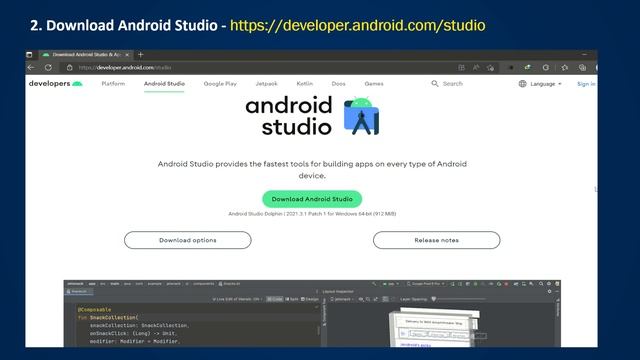
Task: Open the Kotlin nav item
Action: 304,84
